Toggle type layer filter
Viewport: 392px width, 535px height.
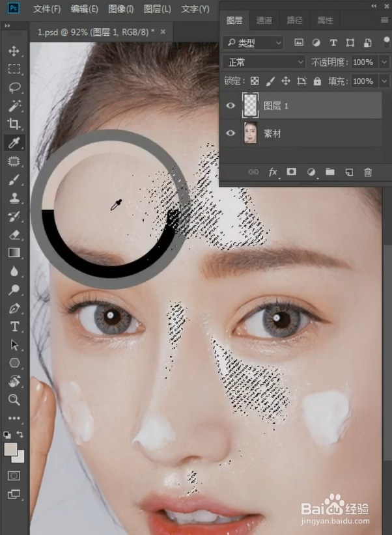(333, 43)
